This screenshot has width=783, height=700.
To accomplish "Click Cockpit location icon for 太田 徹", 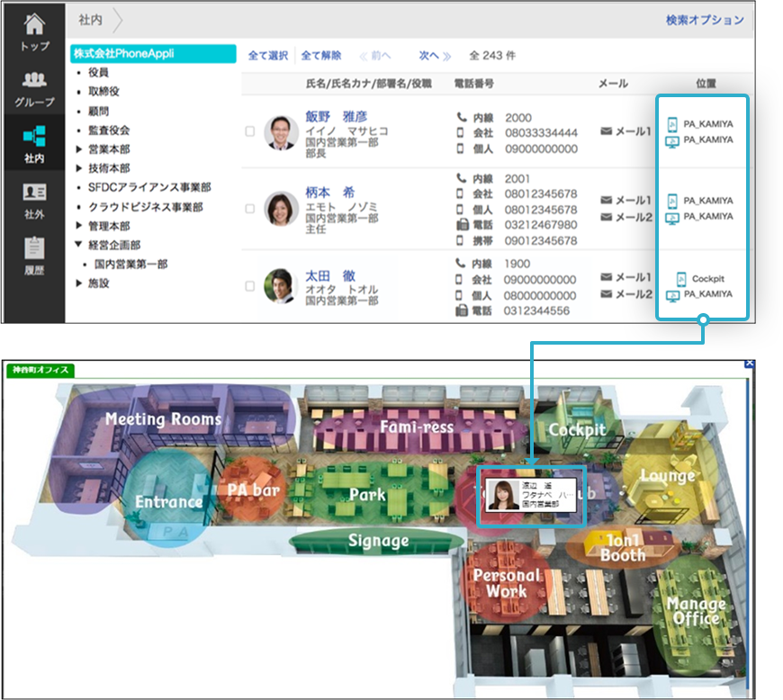I will (670, 279).
